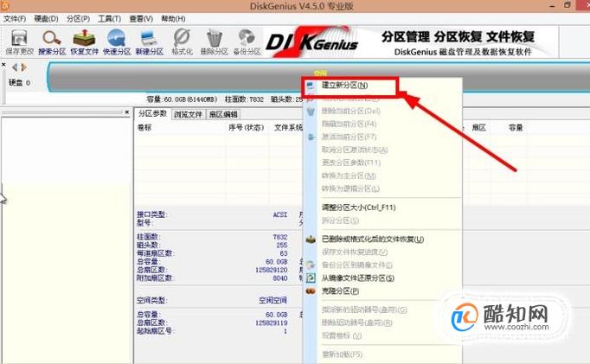Screen dimensions: 590x364
Task: Click the 格式化 (Format) toolbar icon
Action: click(183, 42)
